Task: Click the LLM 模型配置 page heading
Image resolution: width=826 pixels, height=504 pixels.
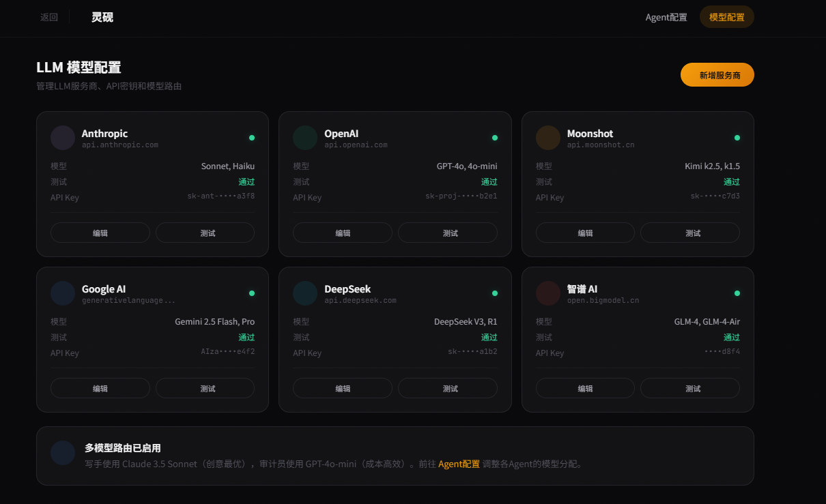Action: click(79, 68)
